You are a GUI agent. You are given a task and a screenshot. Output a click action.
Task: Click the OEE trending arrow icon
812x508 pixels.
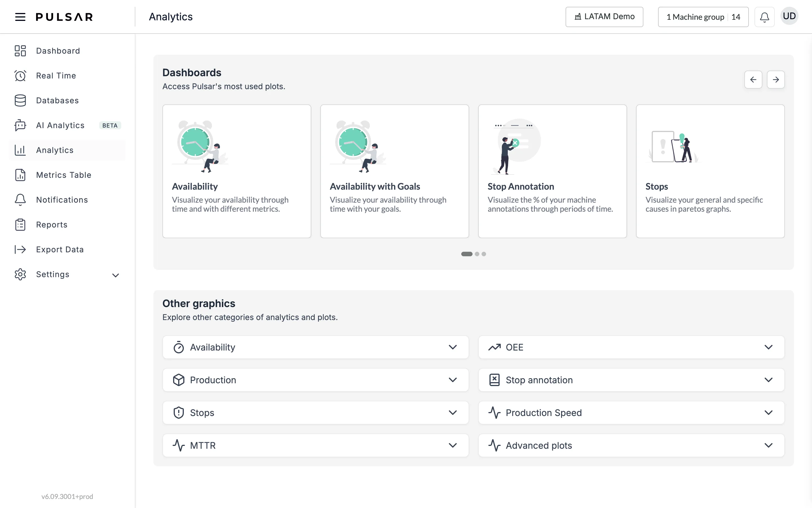pos(494,347)
